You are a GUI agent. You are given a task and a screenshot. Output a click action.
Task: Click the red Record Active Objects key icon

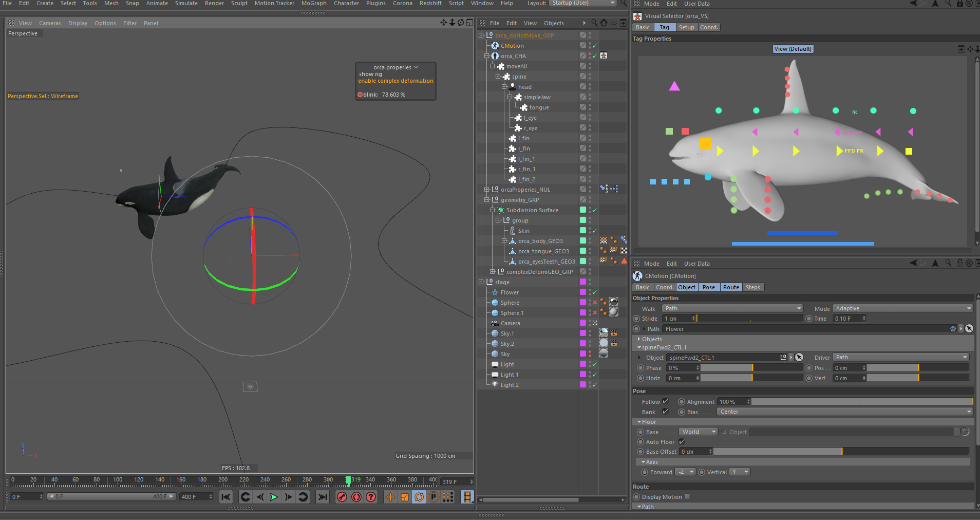tap(342, 497)
